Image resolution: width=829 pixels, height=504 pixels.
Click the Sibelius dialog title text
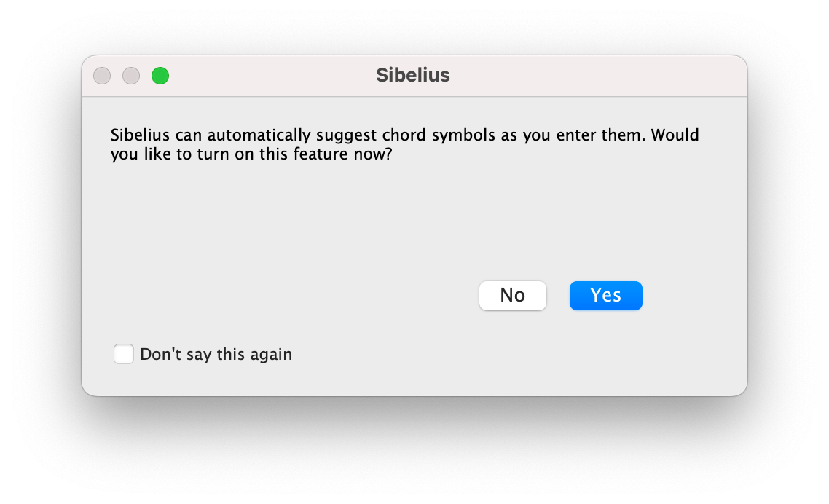coord(412,75)
